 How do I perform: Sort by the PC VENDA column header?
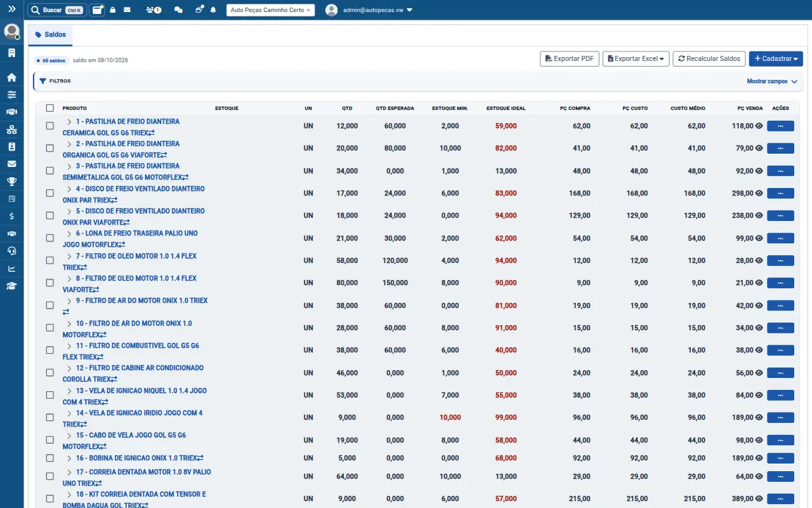[750, 108]
